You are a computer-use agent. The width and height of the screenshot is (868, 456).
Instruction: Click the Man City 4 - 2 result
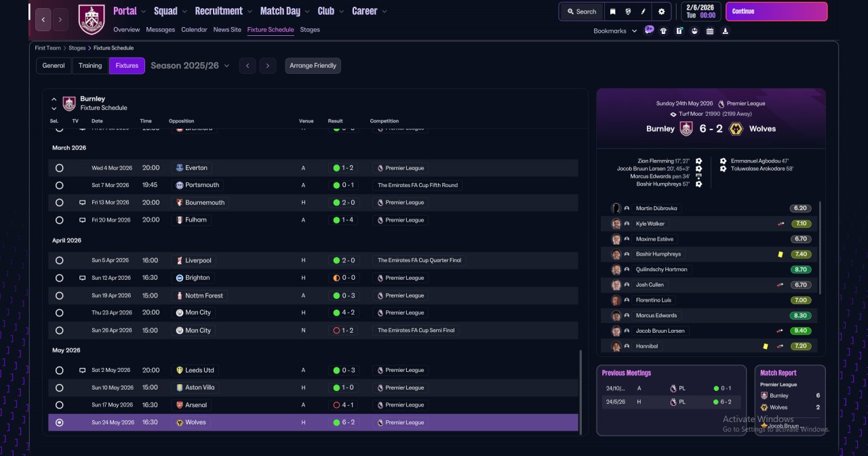coord(343,313)
